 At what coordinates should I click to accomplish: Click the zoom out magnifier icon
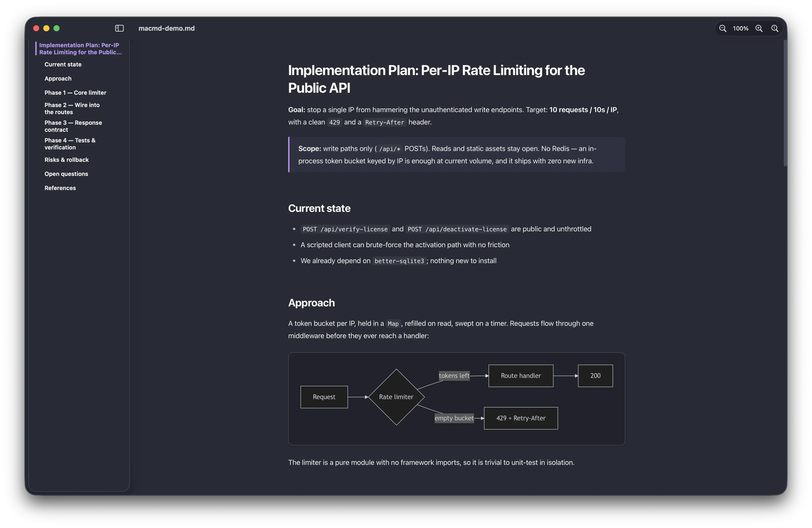[722, 28]
